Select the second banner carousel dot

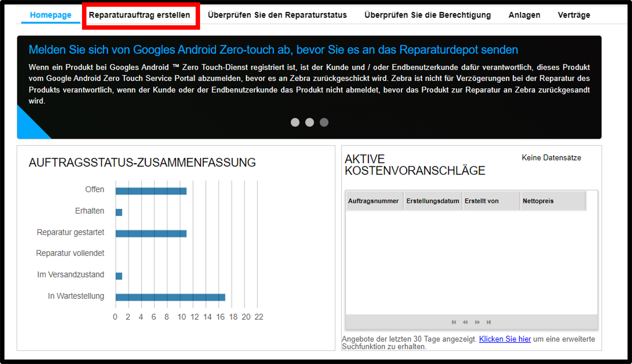[309, 122]
